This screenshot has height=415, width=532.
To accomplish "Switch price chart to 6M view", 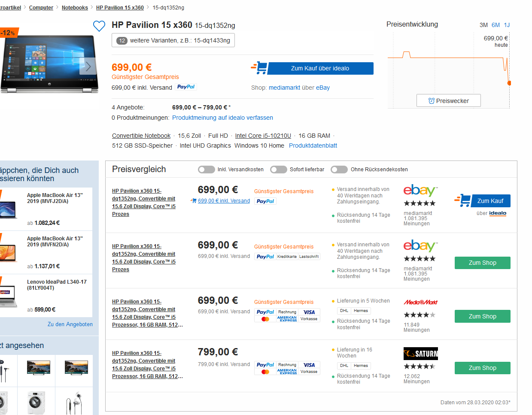I will click(x=496, y=25).
